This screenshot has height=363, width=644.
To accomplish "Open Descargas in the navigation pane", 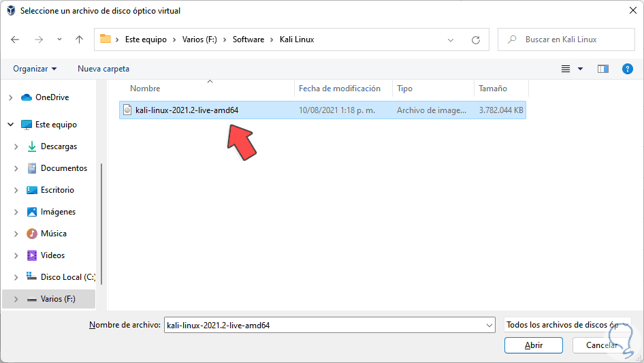I will pyautogui.click(x=59, y=146).
